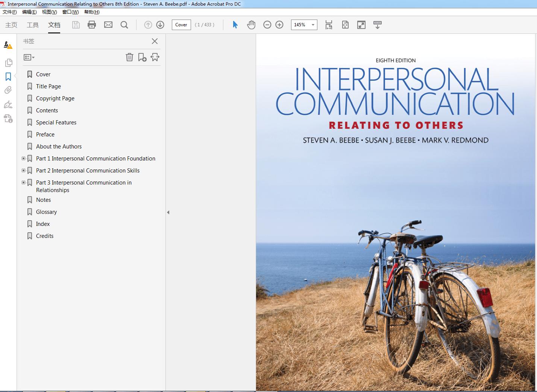Jump to the Glossary bookmark
537x392 pixels.
[46, 212]
